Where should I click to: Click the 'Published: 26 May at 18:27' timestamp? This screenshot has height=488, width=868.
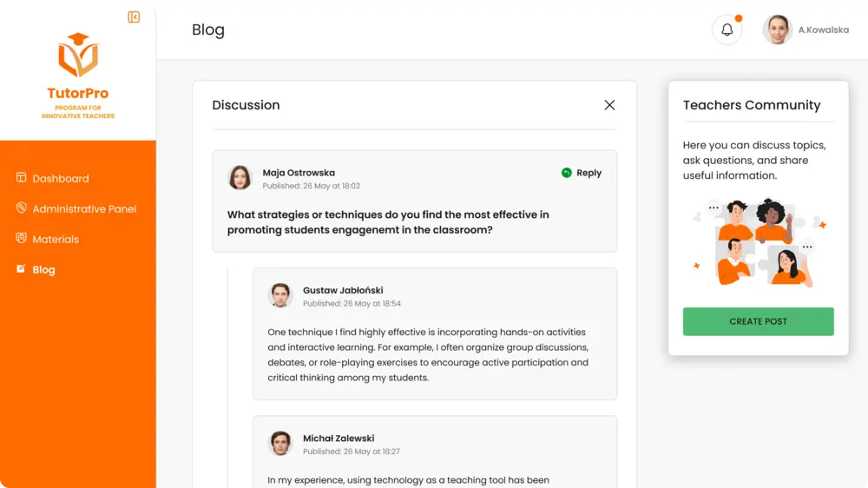(x=351, y=452)
